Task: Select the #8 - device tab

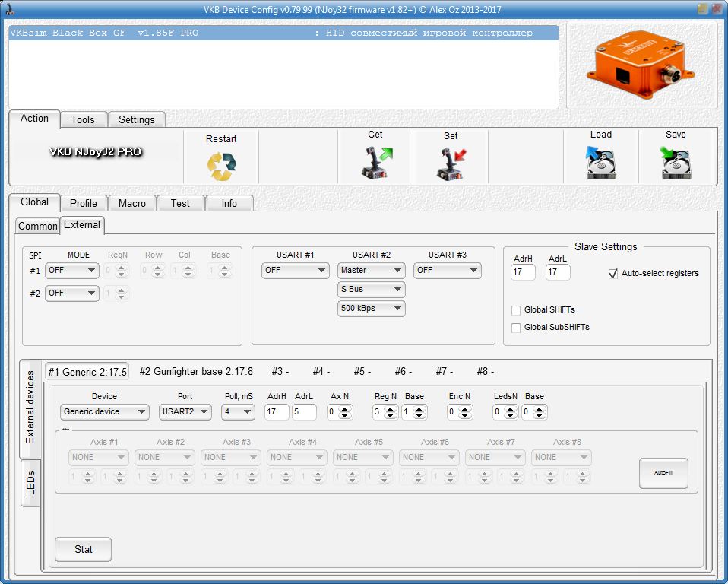Action: [x=485, y=371]
